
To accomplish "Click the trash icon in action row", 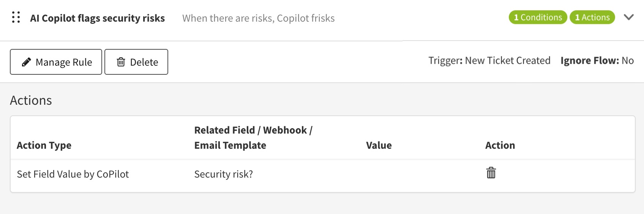I will [x=491, y=173].
